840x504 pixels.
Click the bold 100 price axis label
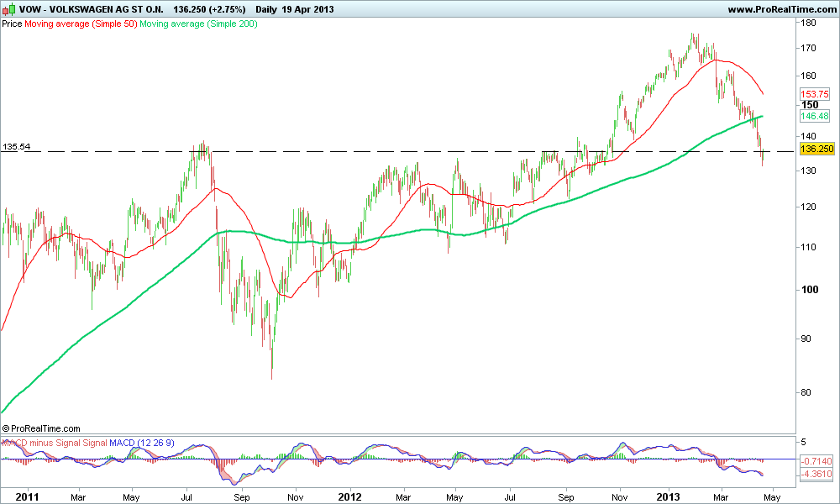click(x=810, y=290)
